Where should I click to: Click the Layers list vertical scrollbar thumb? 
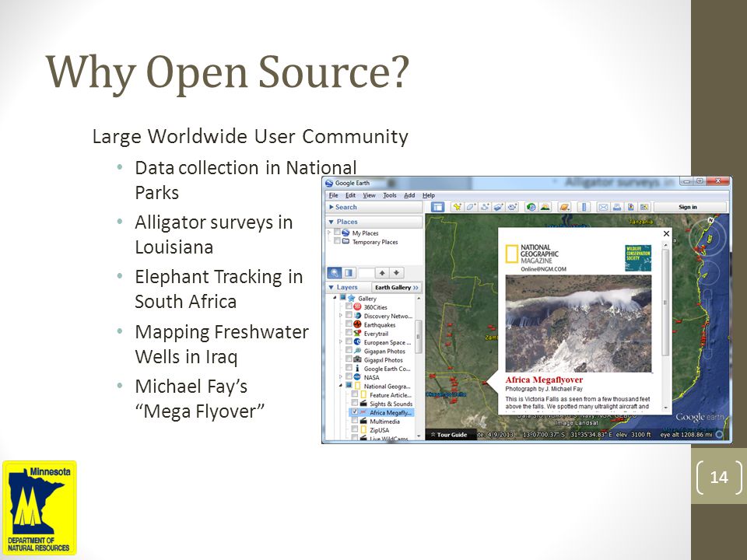419,336
